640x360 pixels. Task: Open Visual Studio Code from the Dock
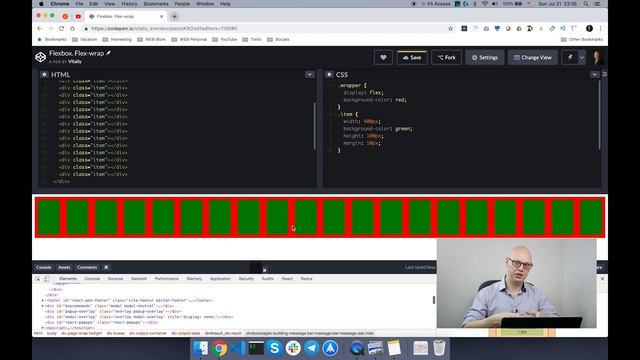click(238, 348)
